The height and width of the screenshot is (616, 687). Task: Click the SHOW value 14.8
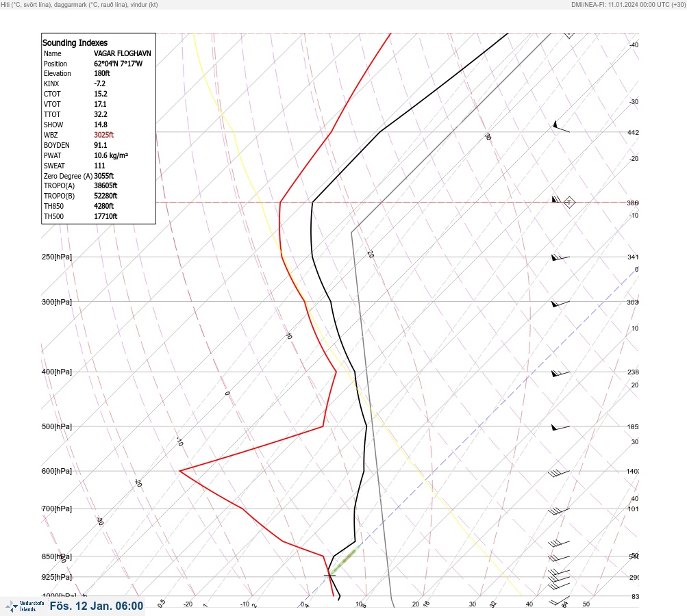coord(100,125)
